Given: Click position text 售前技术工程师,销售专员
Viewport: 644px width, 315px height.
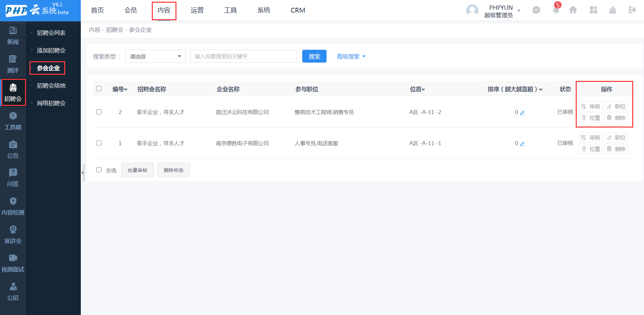Looking at the screenshot, I should pyautogui.click(x=324, y=112).
